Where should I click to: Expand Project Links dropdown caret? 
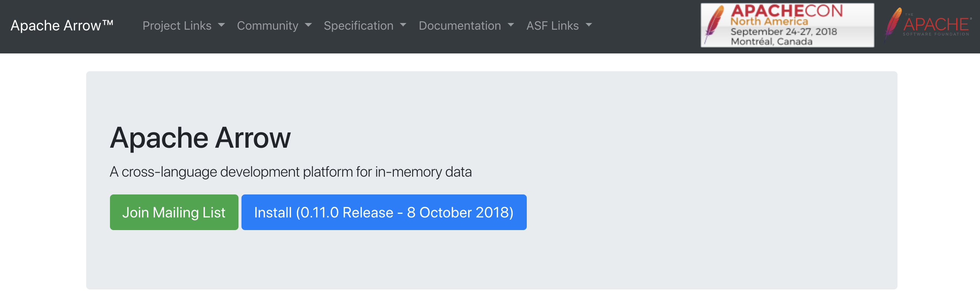(x=221, y=25)
